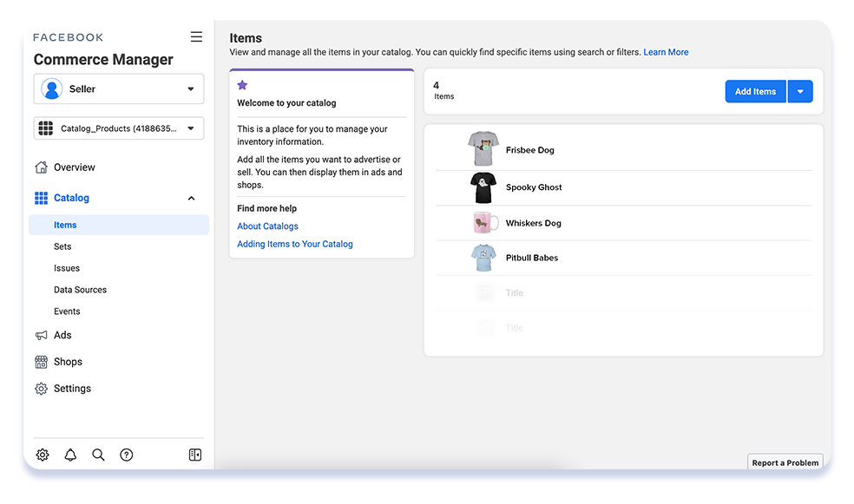Click the Overview home icon

41,167
